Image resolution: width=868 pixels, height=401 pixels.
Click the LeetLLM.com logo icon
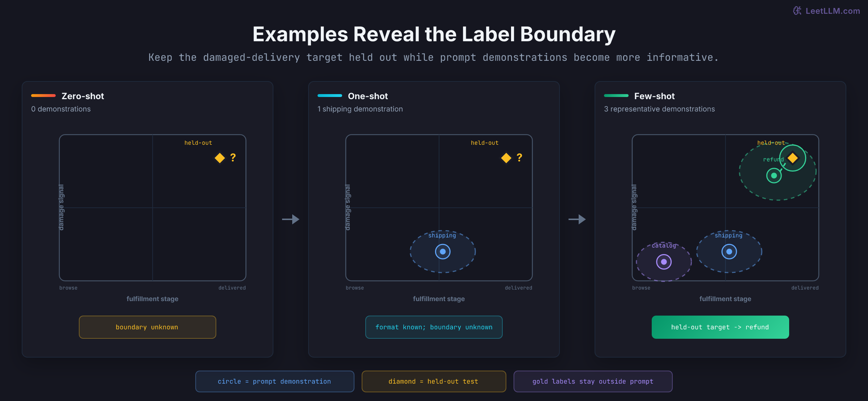[797, 11]
